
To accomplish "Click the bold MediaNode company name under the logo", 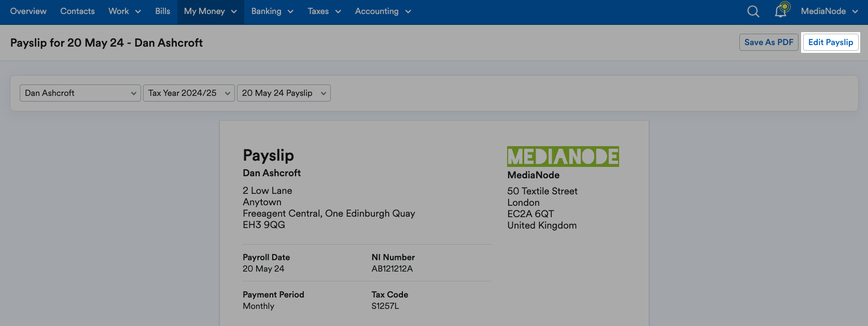I will click(533, 175).
